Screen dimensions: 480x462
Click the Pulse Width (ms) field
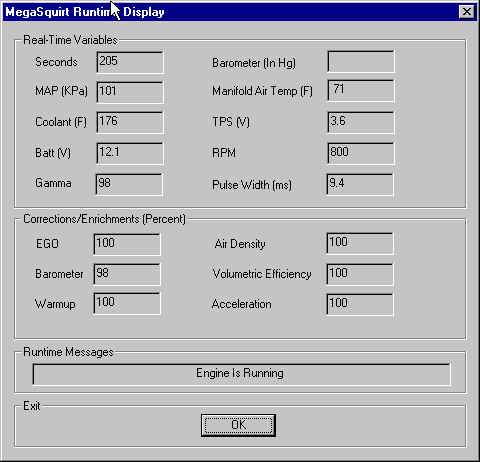360,184
